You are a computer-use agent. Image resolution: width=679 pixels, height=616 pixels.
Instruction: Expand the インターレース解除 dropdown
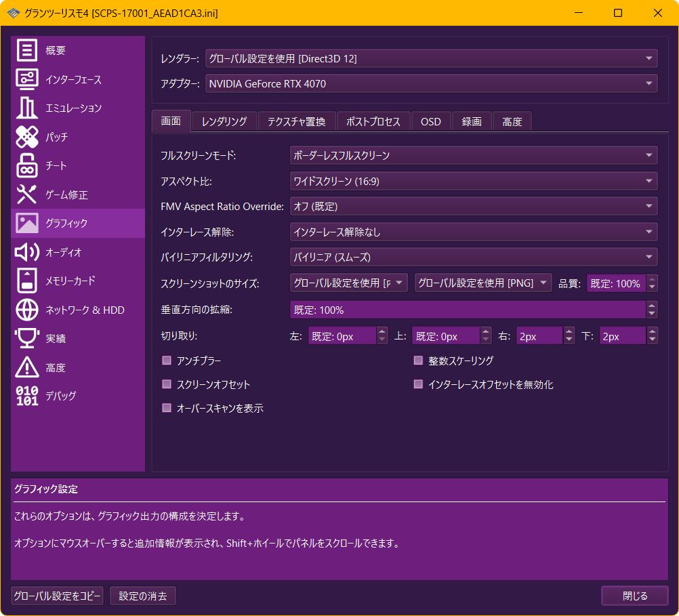tap(473, 232)
